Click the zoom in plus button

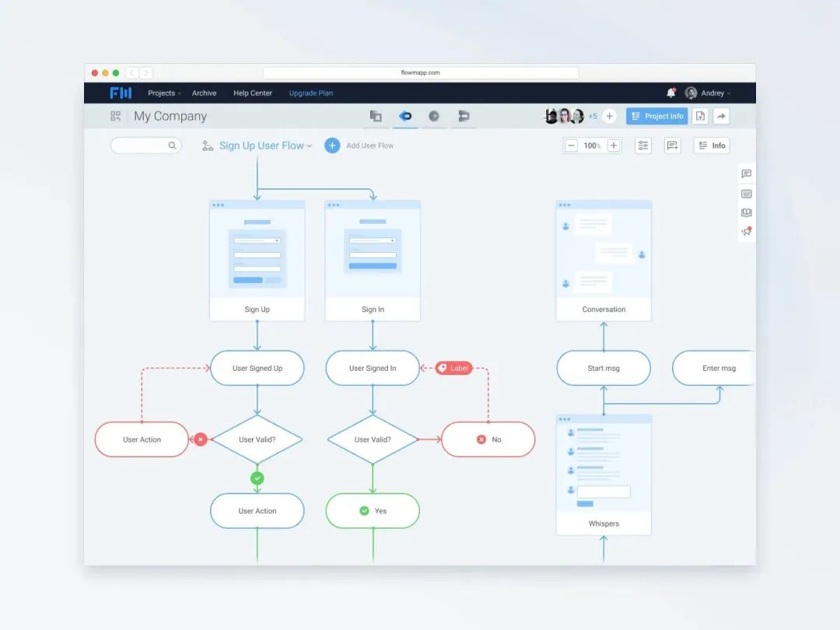(614, 145)
